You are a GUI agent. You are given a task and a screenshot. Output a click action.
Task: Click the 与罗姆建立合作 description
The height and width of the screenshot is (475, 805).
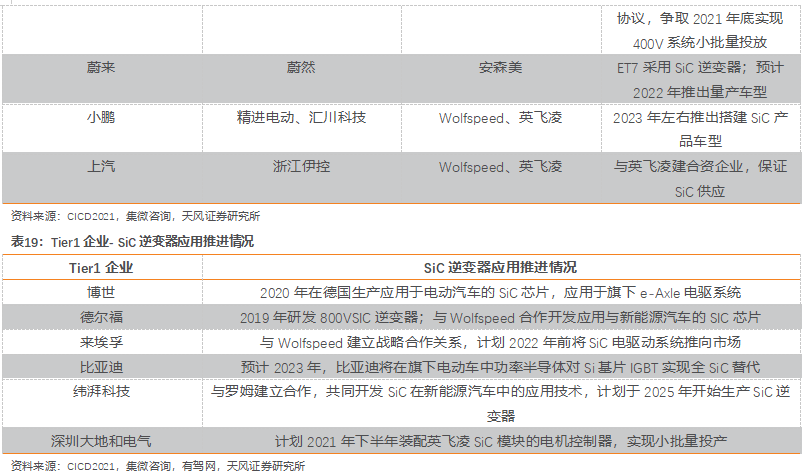(501, 404)
